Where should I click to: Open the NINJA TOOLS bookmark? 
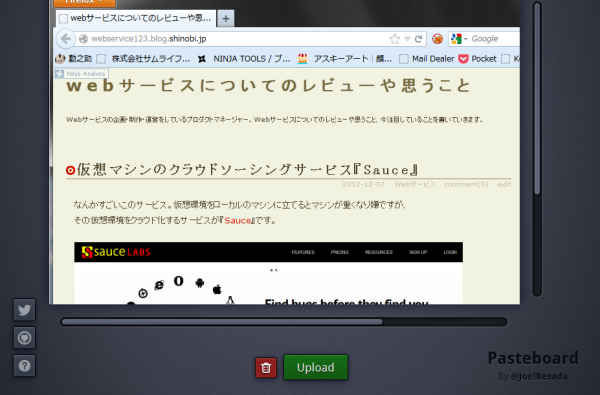coord(244,59)
